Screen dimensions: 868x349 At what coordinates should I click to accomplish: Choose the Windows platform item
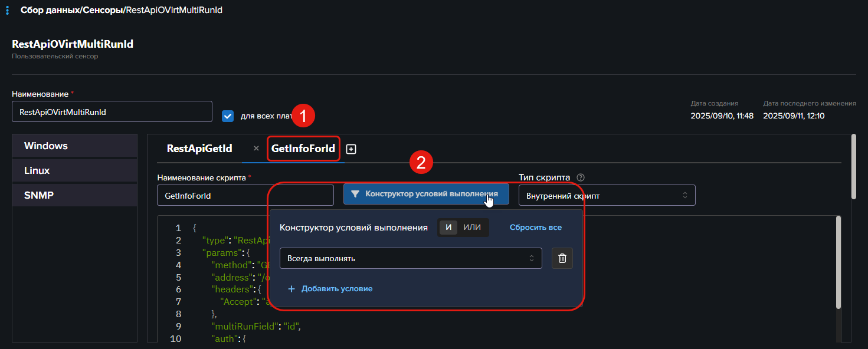point(74,146)
